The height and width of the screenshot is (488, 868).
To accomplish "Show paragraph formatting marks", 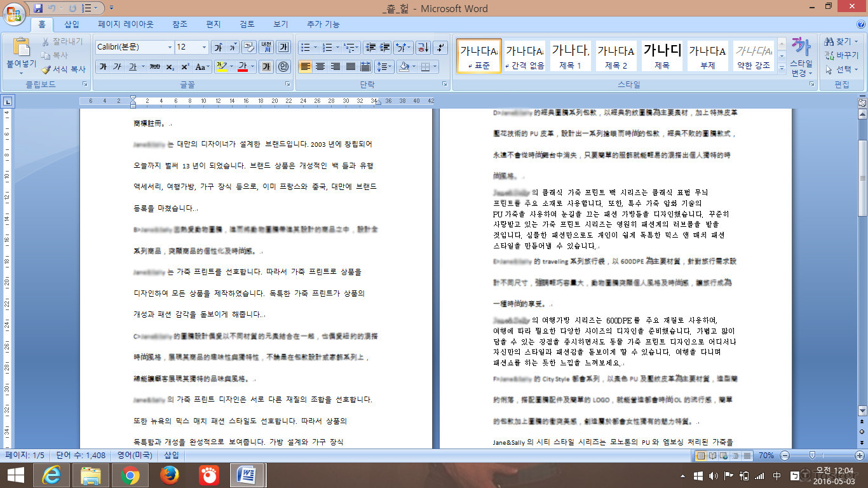I will [x=440, y=48].
